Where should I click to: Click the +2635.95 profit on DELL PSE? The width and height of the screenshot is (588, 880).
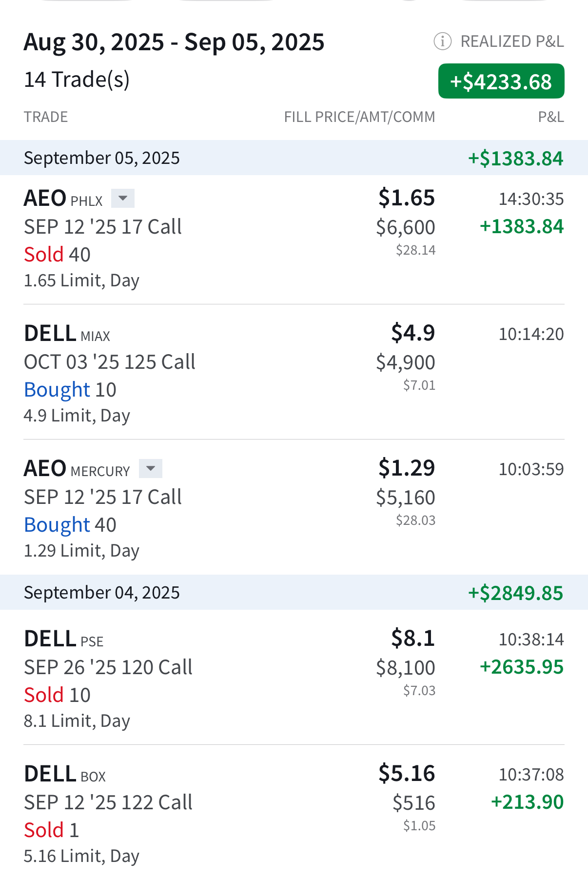[522, 667]
